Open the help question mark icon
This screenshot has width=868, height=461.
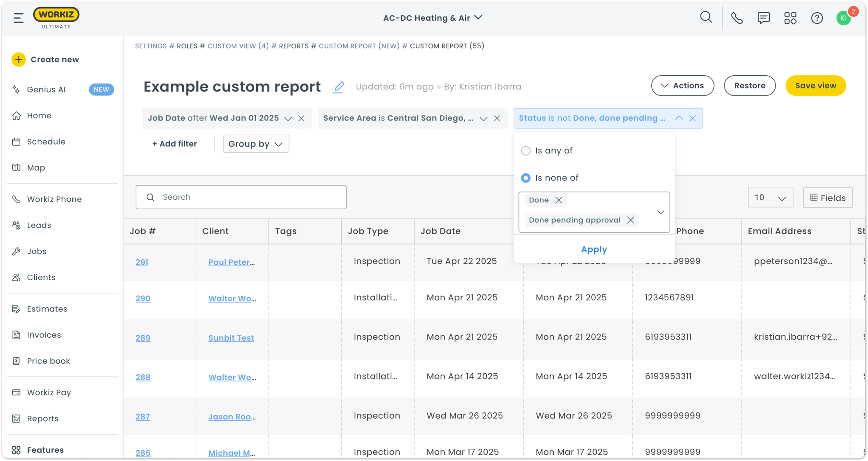(817, 18)
